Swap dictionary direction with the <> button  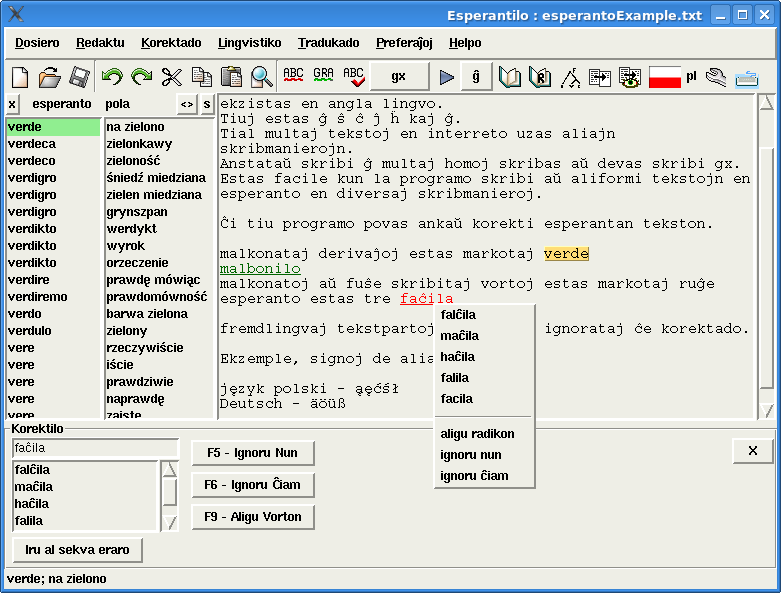[187, 104]
